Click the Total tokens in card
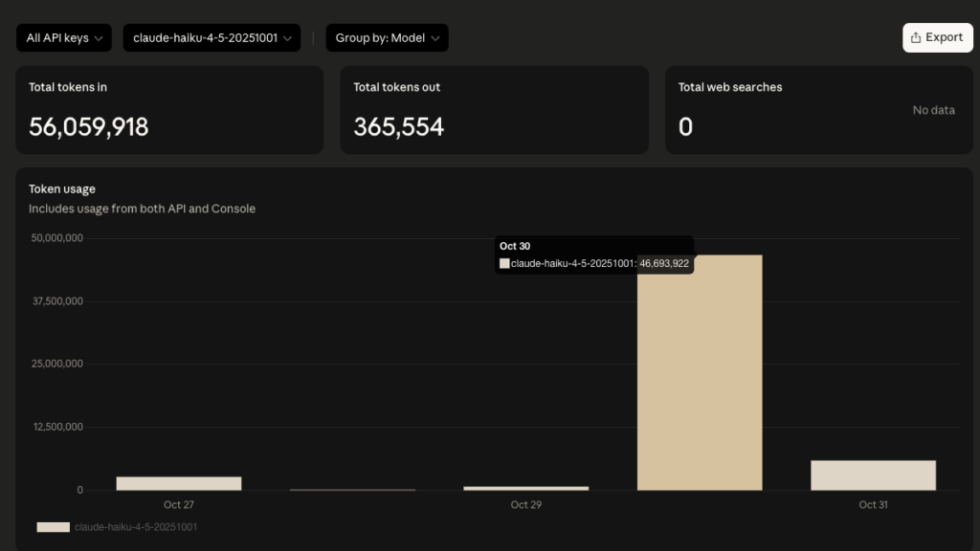The image size is (980, 551). coord(168,109)
